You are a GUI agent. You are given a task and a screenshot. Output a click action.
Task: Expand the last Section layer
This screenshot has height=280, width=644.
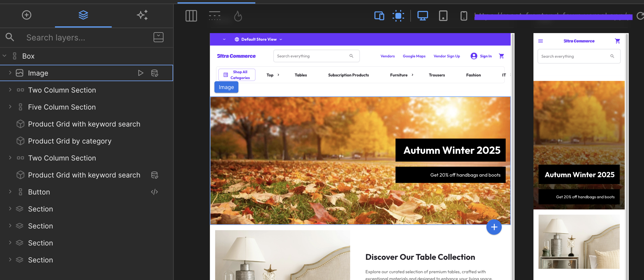point(10,259)
